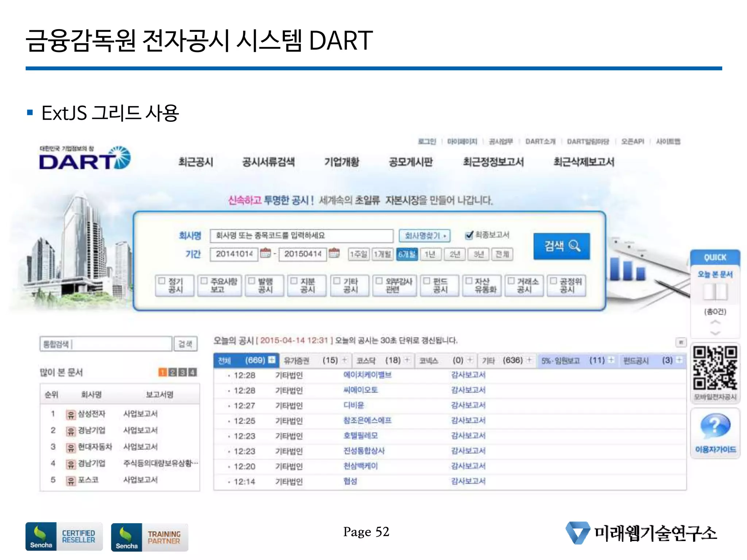Screen dimensions: 747x560
Task: Click the 오픈API link at top
Action: click(633, 141)
